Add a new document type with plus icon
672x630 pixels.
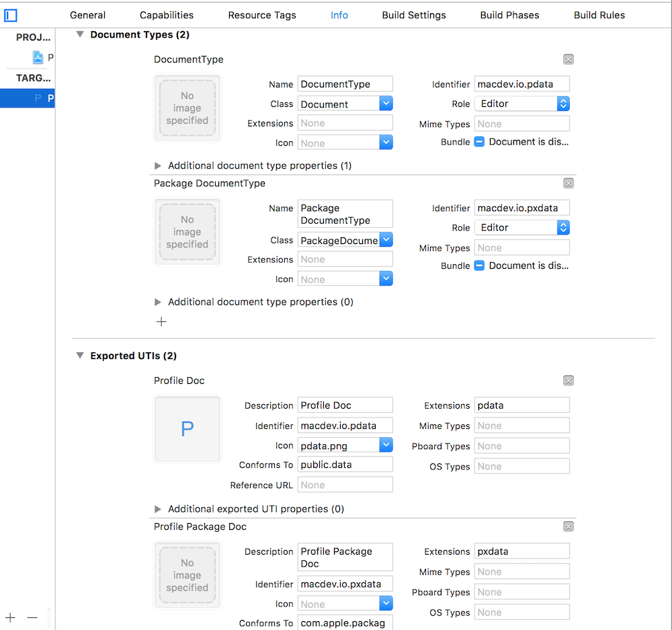161,322
